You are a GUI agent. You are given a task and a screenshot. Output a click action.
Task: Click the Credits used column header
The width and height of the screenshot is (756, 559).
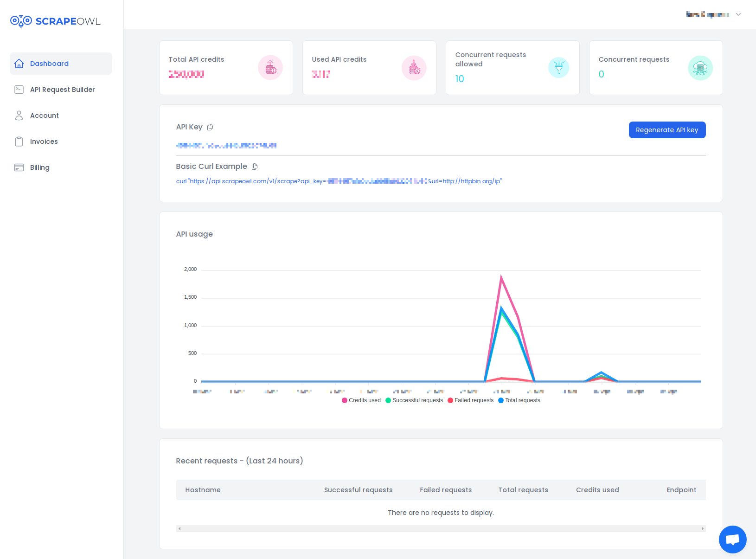coord(597,490)
